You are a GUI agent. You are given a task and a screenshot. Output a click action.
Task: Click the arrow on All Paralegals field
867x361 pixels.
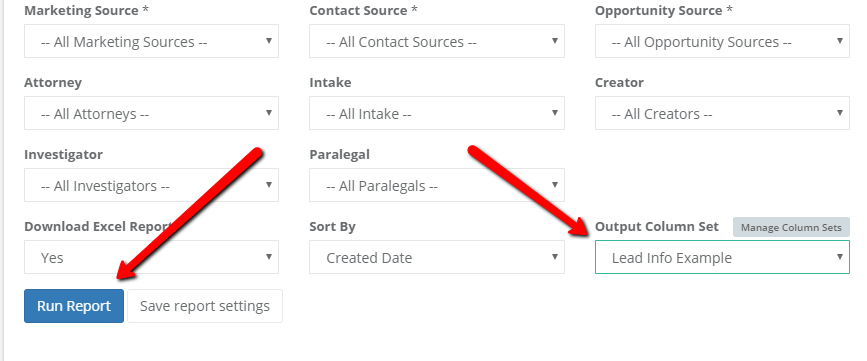(x=554, y=184)
